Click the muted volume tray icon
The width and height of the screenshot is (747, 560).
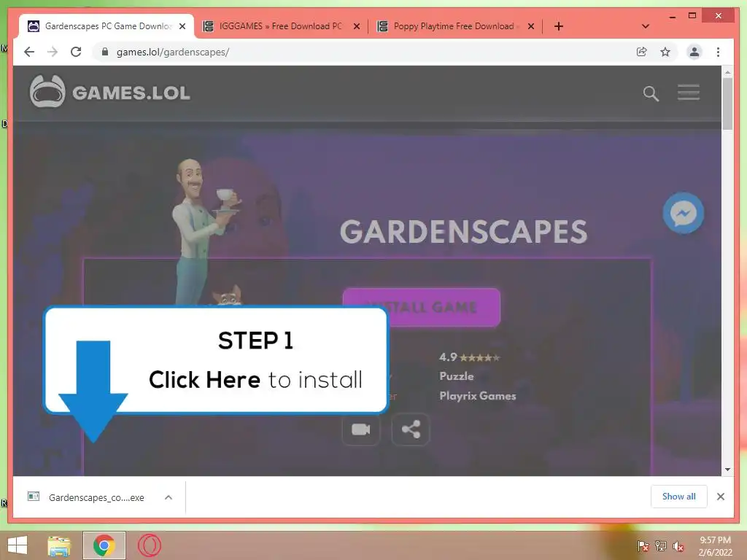click(x=678, y=546)
